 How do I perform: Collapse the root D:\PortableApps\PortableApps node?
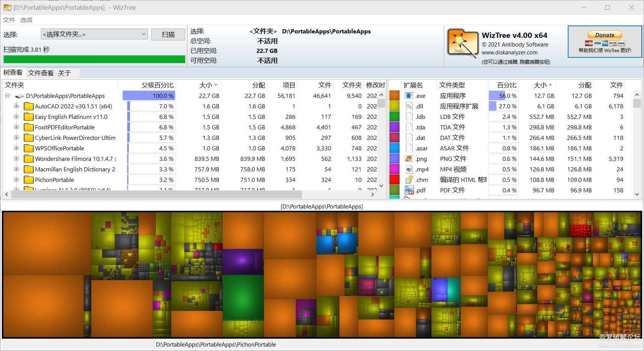pos(7,96)
